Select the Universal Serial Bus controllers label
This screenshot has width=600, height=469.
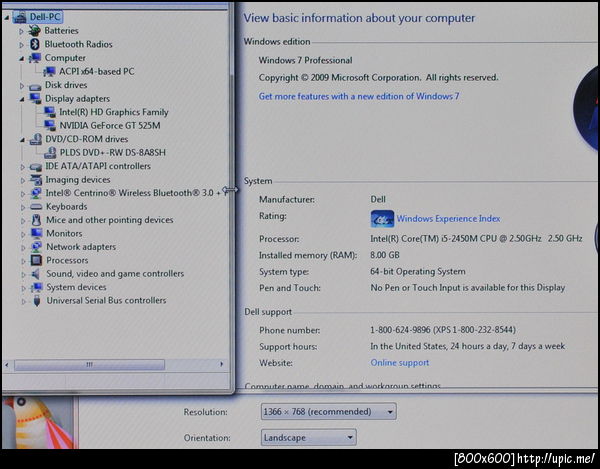tap(106, 301)
